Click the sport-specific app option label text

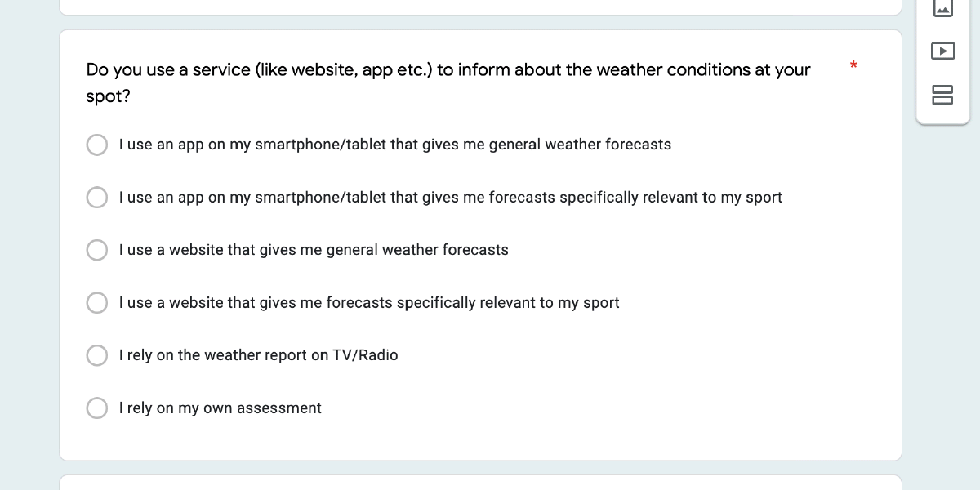451,198
